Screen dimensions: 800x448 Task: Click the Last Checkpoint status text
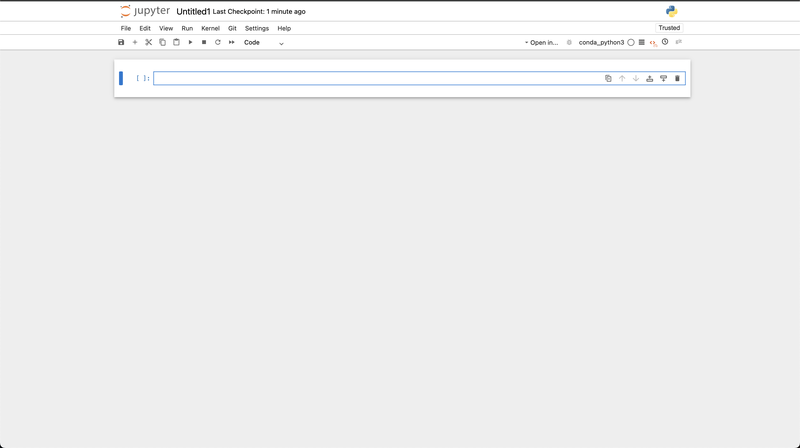pos(259,11)
